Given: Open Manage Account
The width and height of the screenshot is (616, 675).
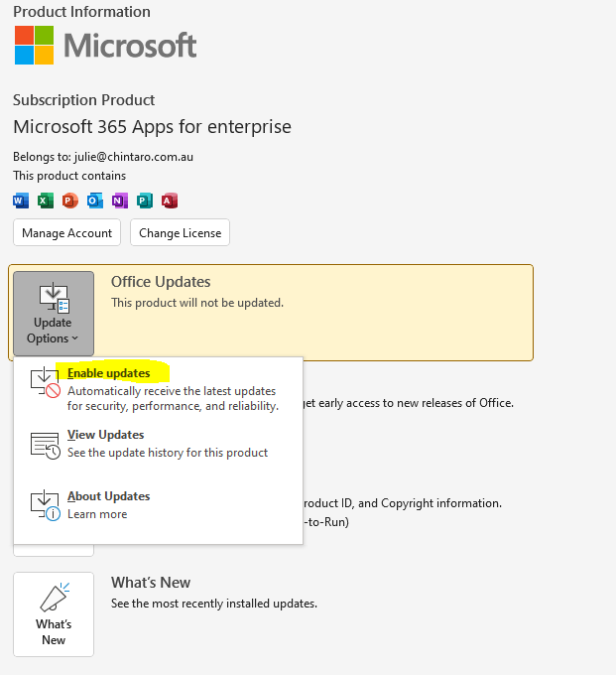Looking at the screenshot, I should (x=66, y=233).
